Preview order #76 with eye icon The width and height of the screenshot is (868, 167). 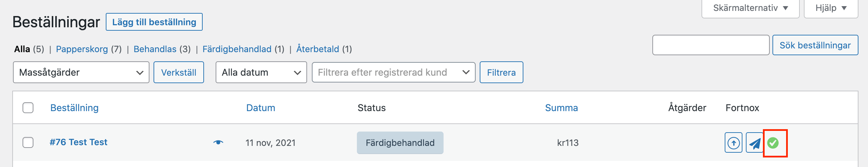(218, 142)
